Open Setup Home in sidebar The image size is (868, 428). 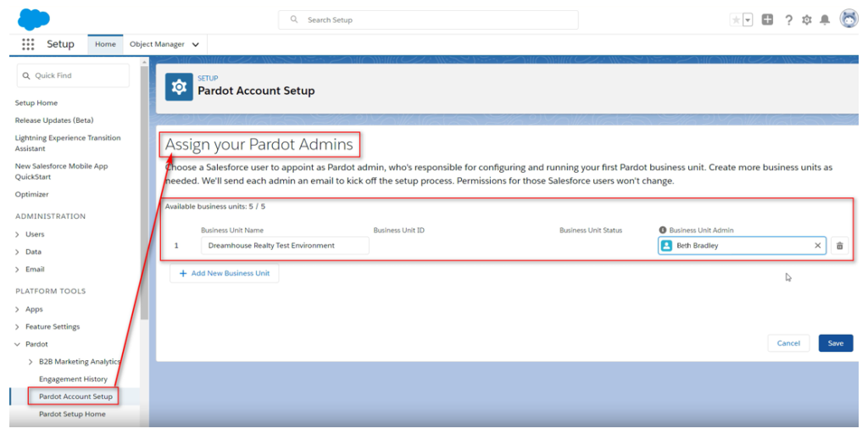point(36,103)
